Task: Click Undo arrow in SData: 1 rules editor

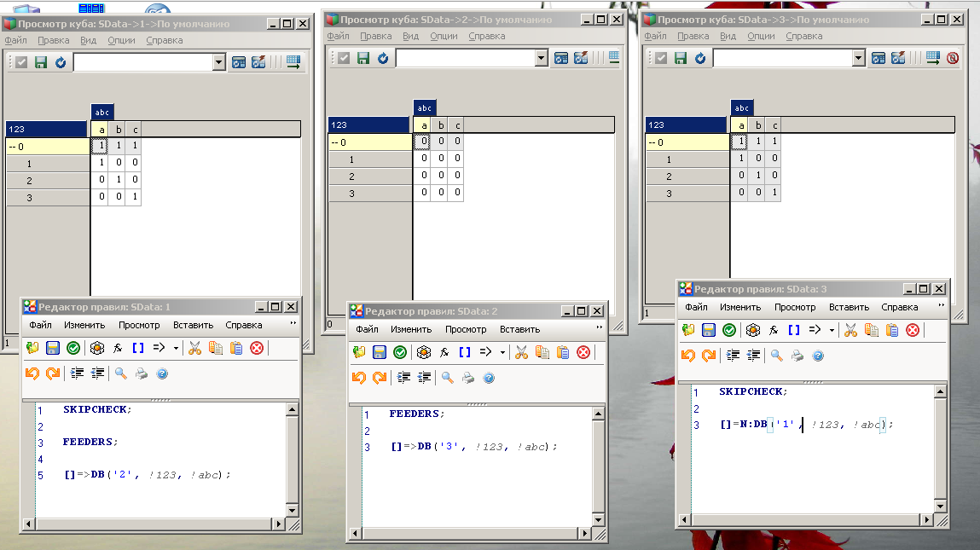Action: point(32,373)
